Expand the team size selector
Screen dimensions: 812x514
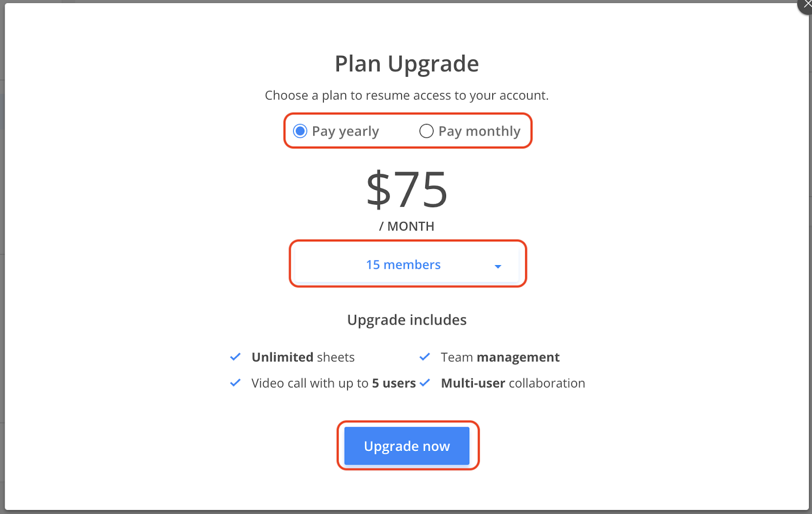(407, 264)
